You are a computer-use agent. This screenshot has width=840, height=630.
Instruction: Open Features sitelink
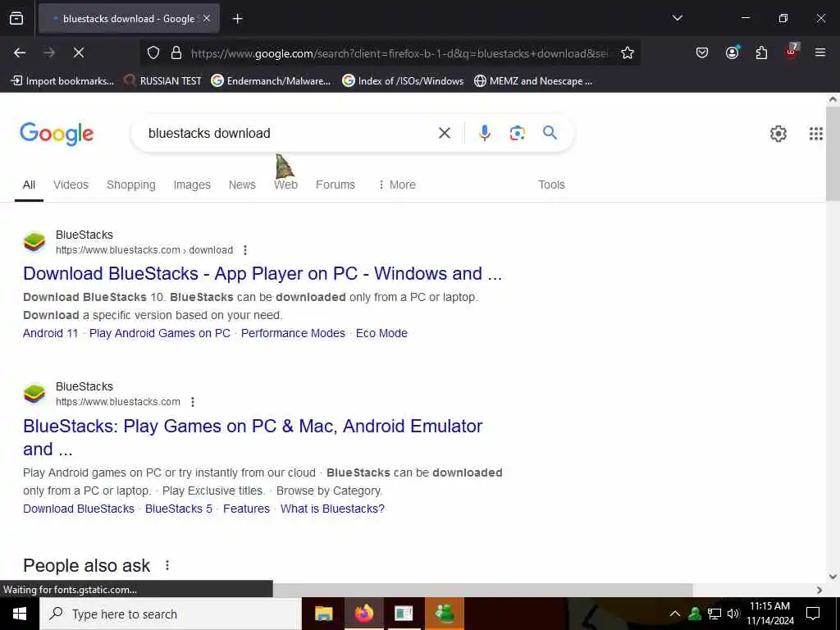tap(246, 509)
